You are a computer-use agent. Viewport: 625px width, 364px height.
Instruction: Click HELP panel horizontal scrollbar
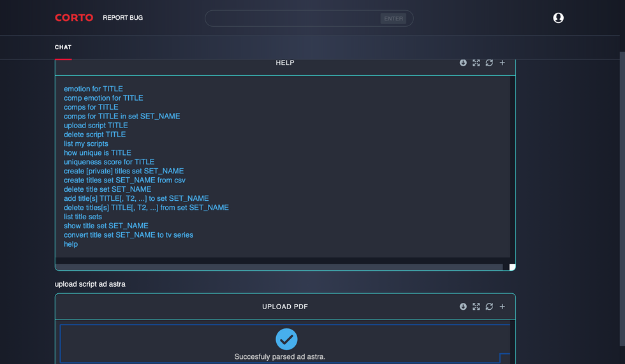coord(279,267)
